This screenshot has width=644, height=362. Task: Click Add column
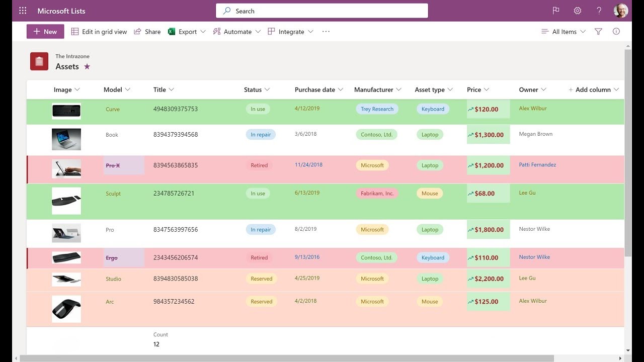click(594, 89)
